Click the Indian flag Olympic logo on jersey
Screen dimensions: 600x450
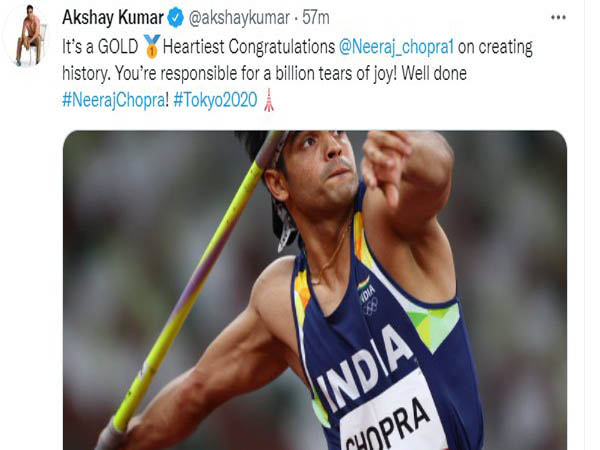368,297
